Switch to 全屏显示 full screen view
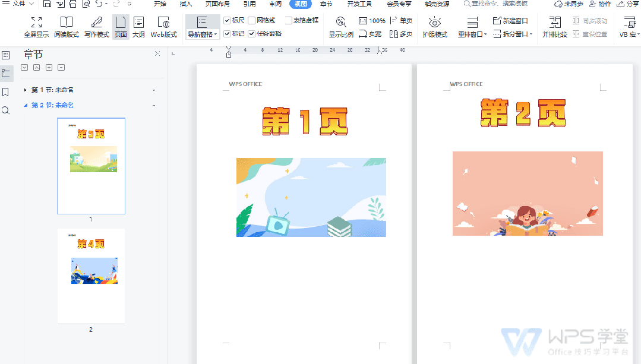The height and width of the screenshot is (364, 641). point(36,27)
